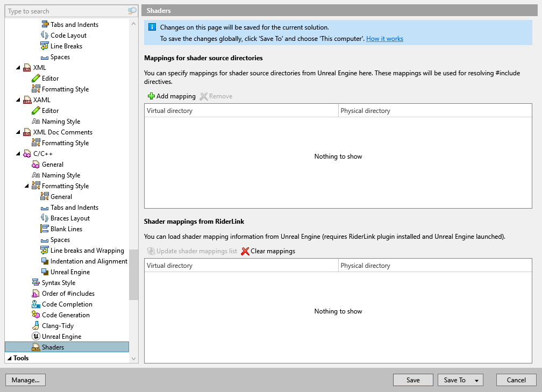Click the settings search field
542x392 pixels.
pyautogui.click(x=65, y=11)
